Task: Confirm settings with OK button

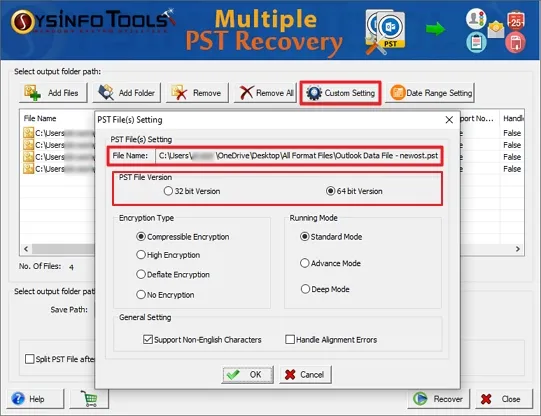Action: click(x=247, y=374)
